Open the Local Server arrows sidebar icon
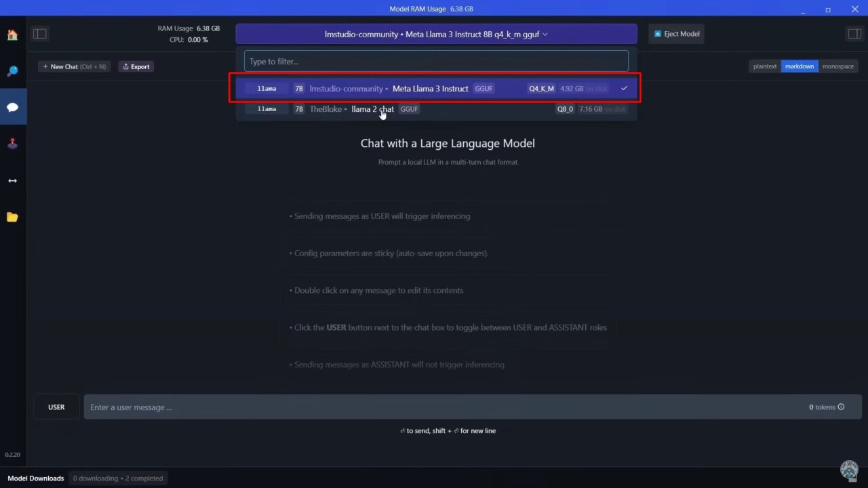Screen dimensions: 868x488 [12, 181]
